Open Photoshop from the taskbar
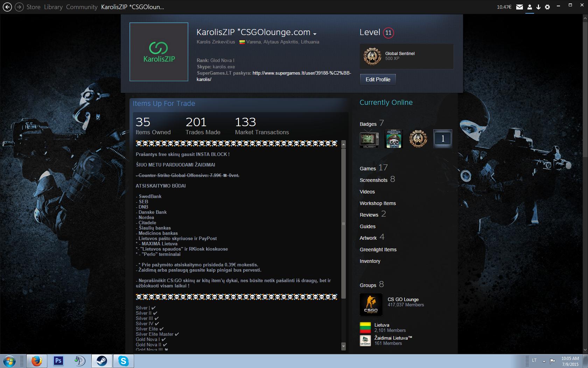588x368 pixels. 58,361
